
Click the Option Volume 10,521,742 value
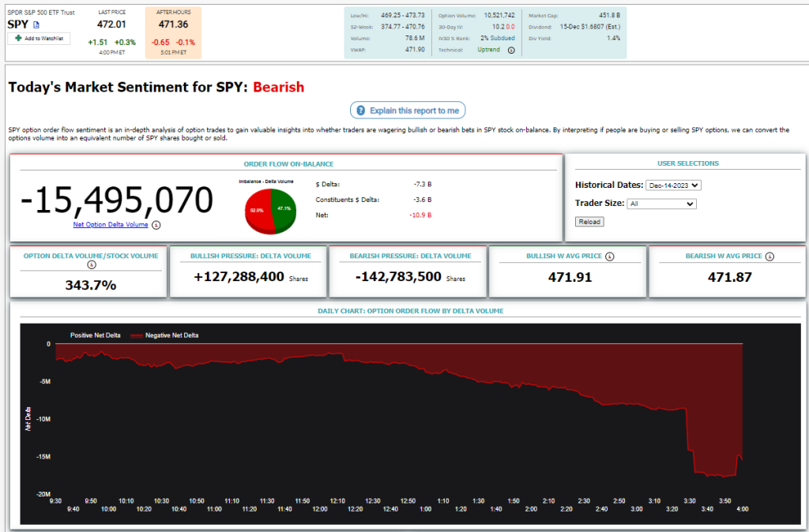[499, 16]
